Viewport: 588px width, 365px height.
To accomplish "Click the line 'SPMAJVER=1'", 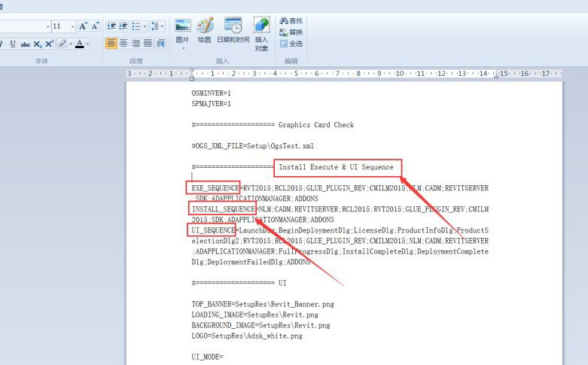I will click(211, 103).
